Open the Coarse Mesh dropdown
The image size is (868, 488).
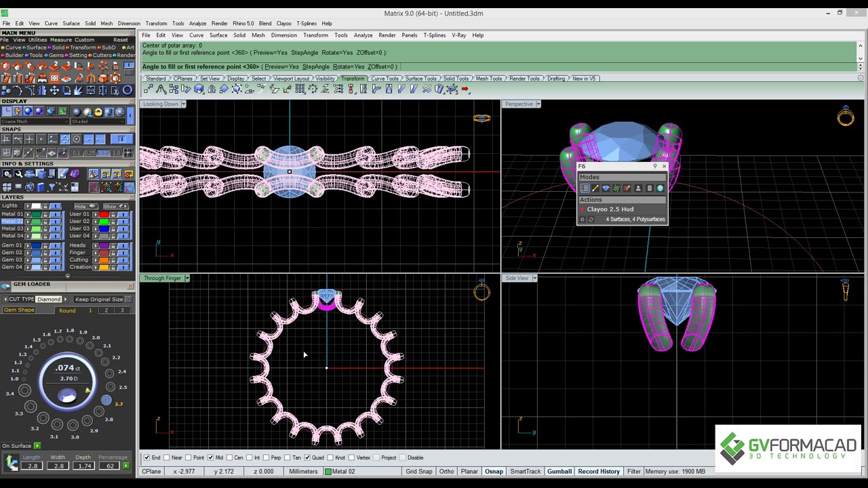(34, 121)
